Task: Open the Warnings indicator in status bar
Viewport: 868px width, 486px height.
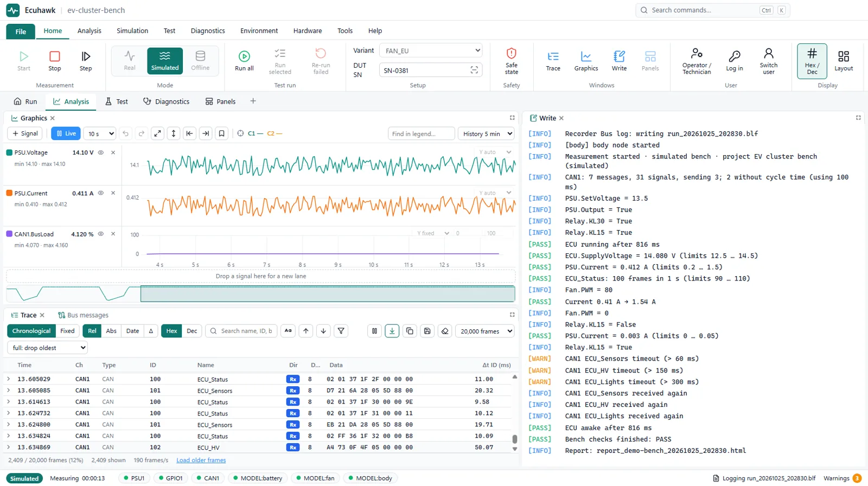Action: point(842,478)
